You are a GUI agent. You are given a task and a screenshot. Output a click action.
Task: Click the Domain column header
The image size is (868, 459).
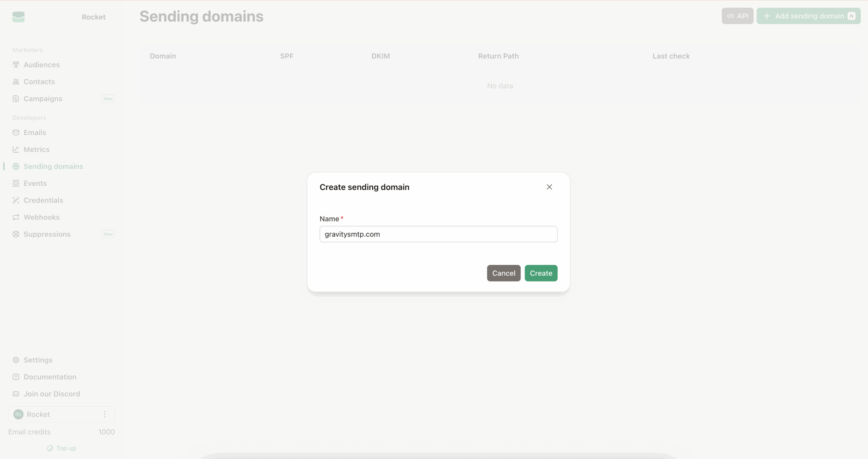click(163, 56)
